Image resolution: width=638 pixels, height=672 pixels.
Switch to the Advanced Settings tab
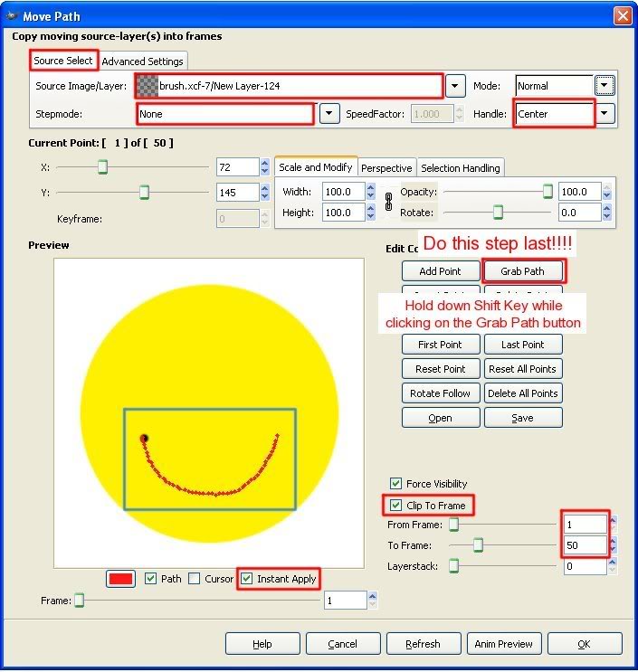142,62
